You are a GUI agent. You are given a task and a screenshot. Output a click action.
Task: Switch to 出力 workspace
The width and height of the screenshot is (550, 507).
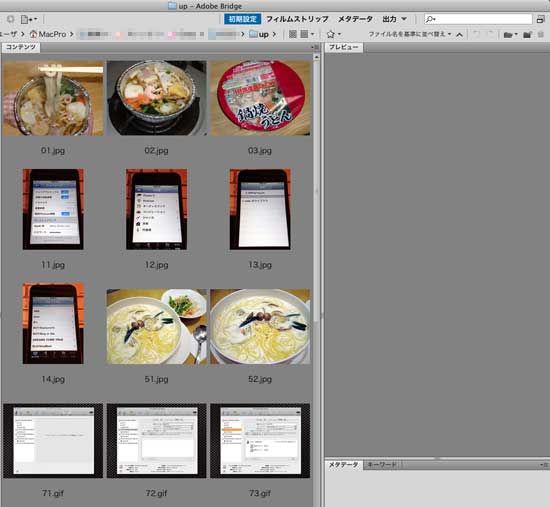point(389,19)
